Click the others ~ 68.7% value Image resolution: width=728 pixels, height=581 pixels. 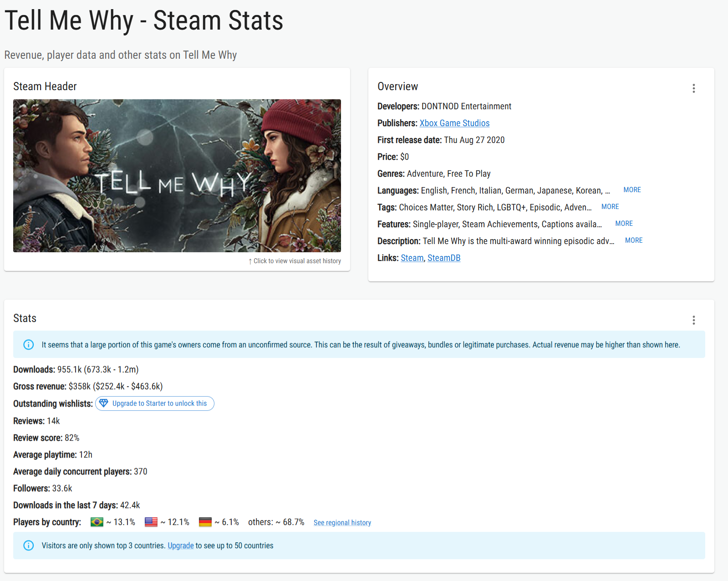tap(276, 522)
